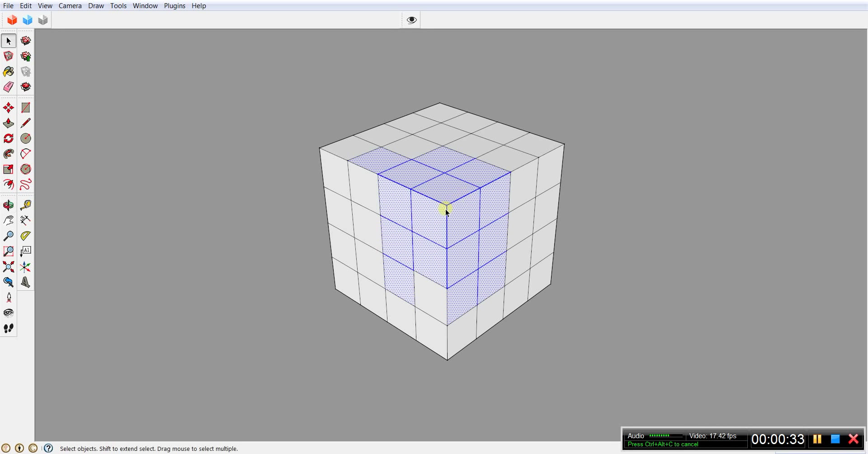Activate the Follow Me tool
Screen dimensions: 868x454
click(9, 154)
